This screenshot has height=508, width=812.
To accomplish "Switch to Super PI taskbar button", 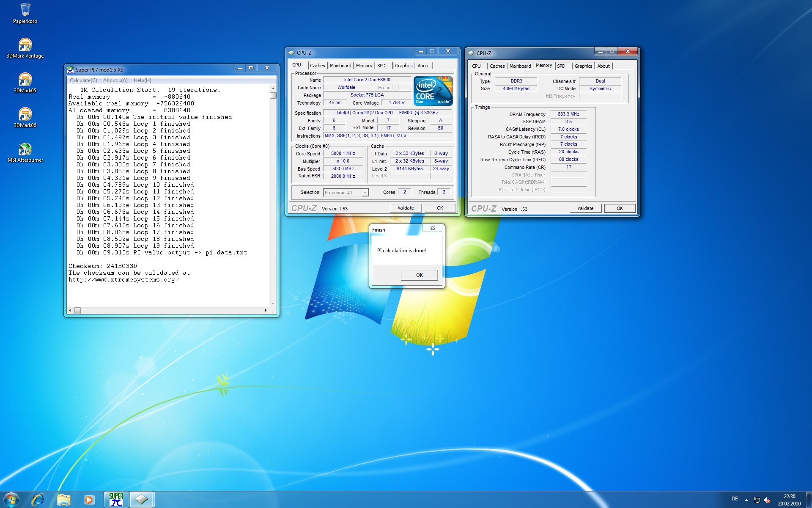I will [x=116, y=500].
